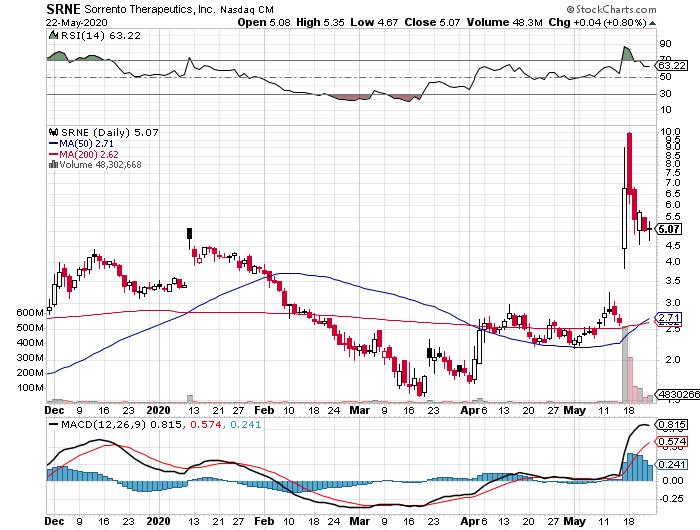700x530 pixels.
Task: Click the 0.574 signal line value tag
Action: pyautogui.click(x=669, y=441)
